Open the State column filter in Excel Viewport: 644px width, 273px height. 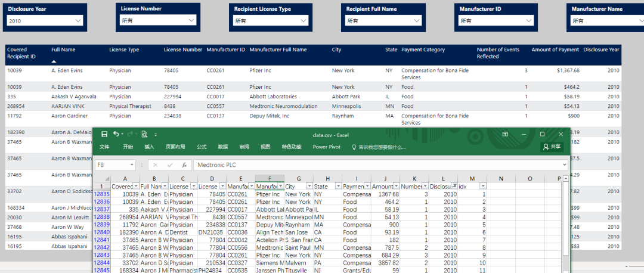click(339, 187)
